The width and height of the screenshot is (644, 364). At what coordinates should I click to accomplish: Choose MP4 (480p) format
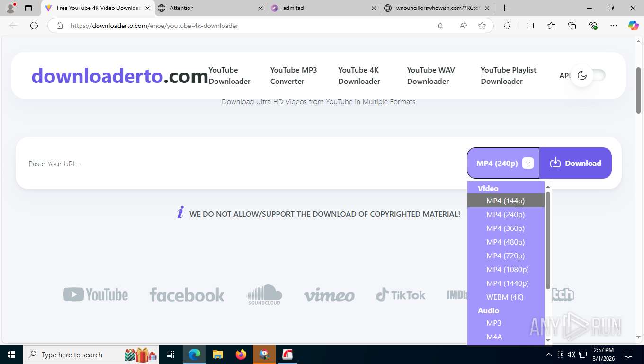point(506,242)
